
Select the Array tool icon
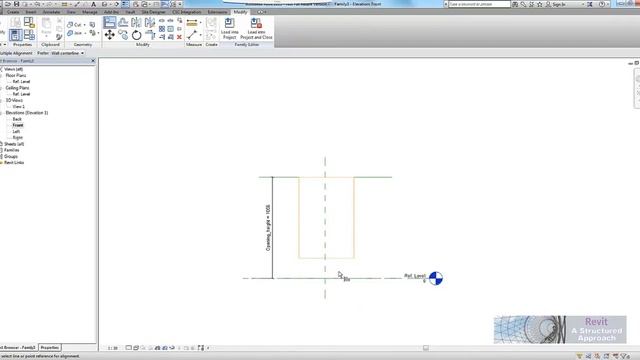point(162,29)
